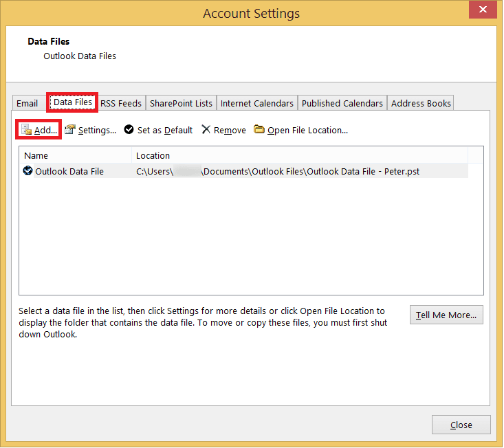This screenshot has width=504, height=448.
Task: Click the Set as Default label
Action: 165,131
